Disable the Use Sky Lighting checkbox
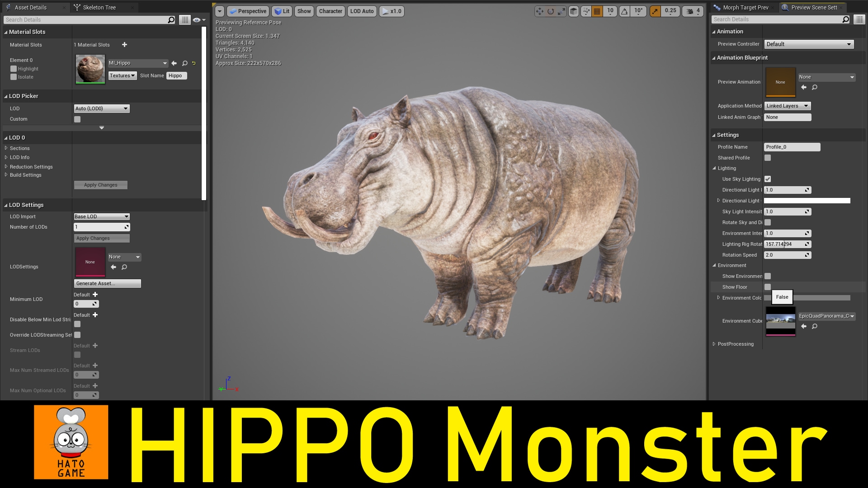The image size is (868, 488). [x=767, y=179]
